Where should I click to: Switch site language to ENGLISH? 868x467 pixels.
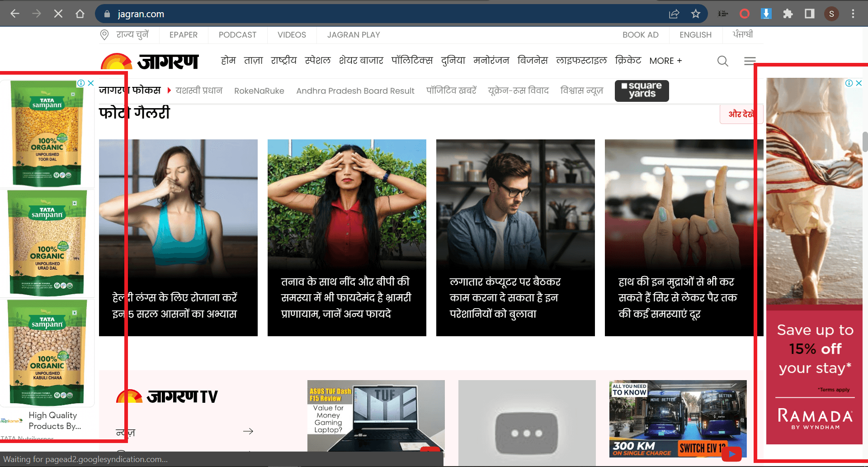pyautogui.click(x=695, y=35)
